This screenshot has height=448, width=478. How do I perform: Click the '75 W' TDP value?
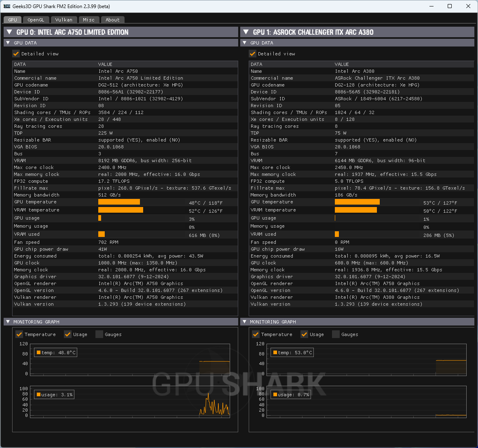(x=341, y=133)
